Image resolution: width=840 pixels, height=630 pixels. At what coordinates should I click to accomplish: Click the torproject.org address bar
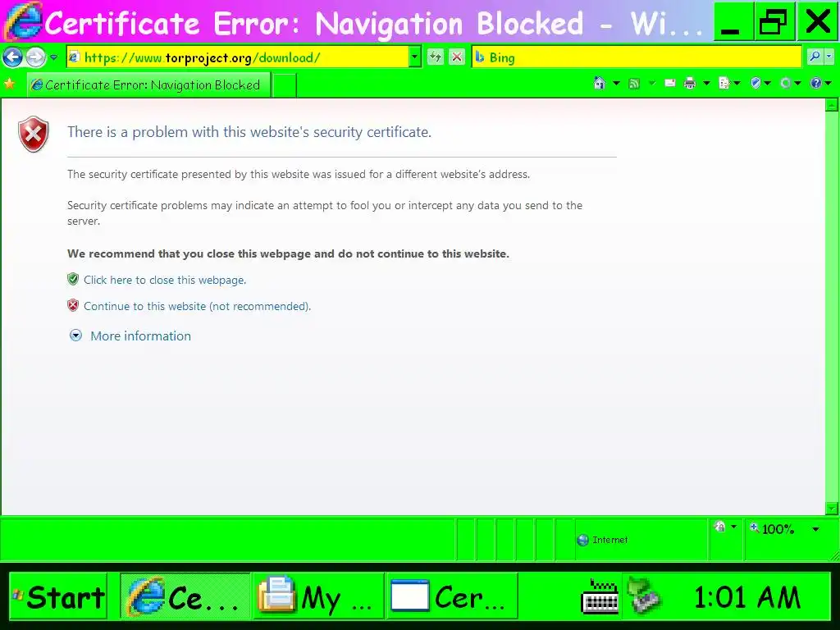(x=237, y=57)
